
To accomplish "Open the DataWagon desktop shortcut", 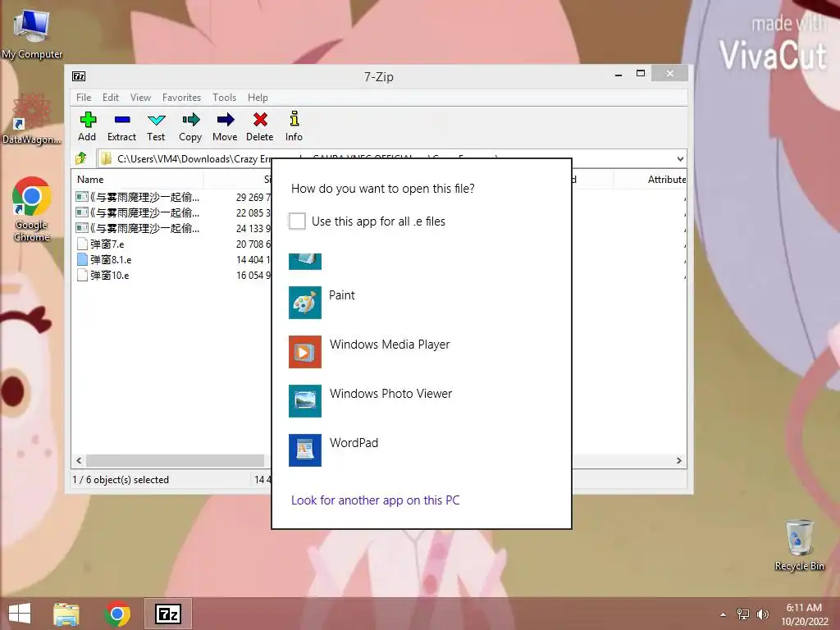I will click(x=32, y=120).
